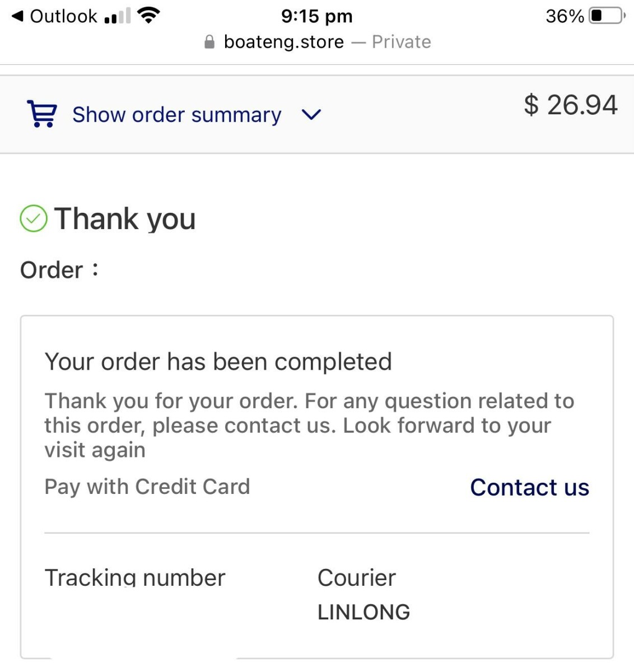Open the Show order summary link

click(176, 115)
